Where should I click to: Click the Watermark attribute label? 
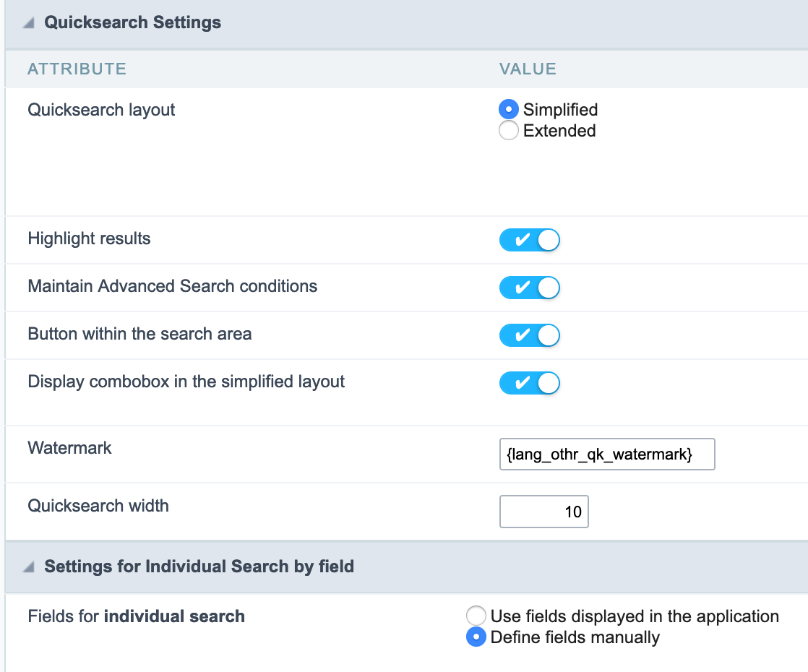click(x=69, y=447)
